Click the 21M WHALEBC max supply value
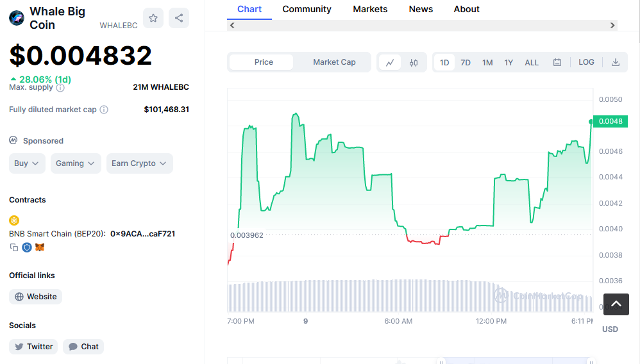 point(161,87)
